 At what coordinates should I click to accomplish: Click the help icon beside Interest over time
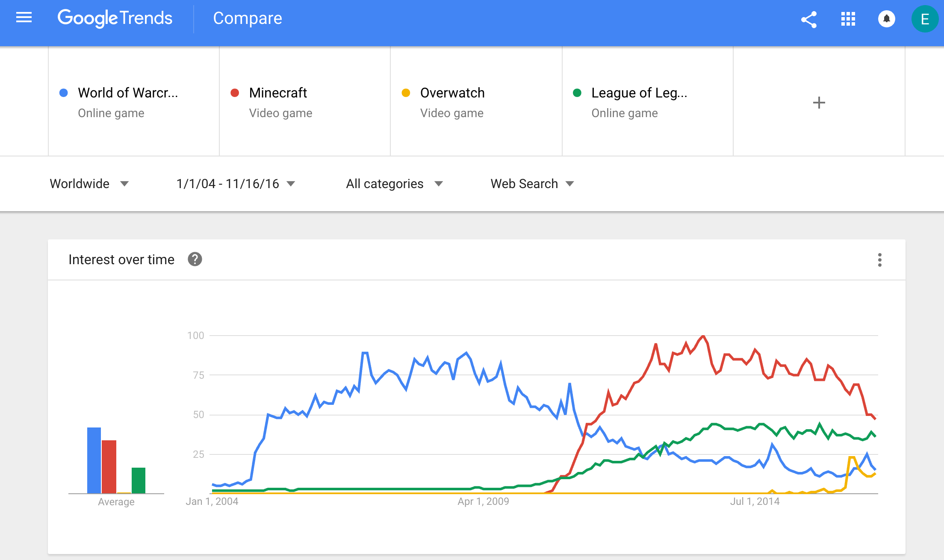[195, 259]
